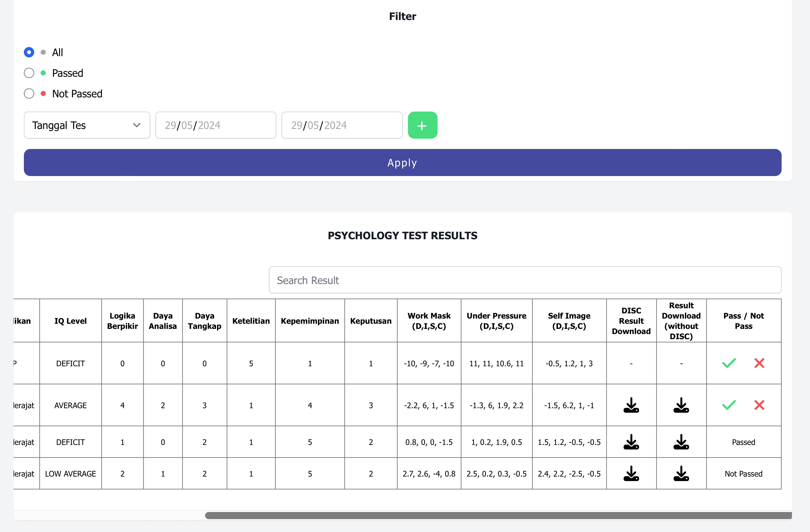Select the Passed filter radio button
The height and width of the screenshot is (532, 810).
[29, 73]
